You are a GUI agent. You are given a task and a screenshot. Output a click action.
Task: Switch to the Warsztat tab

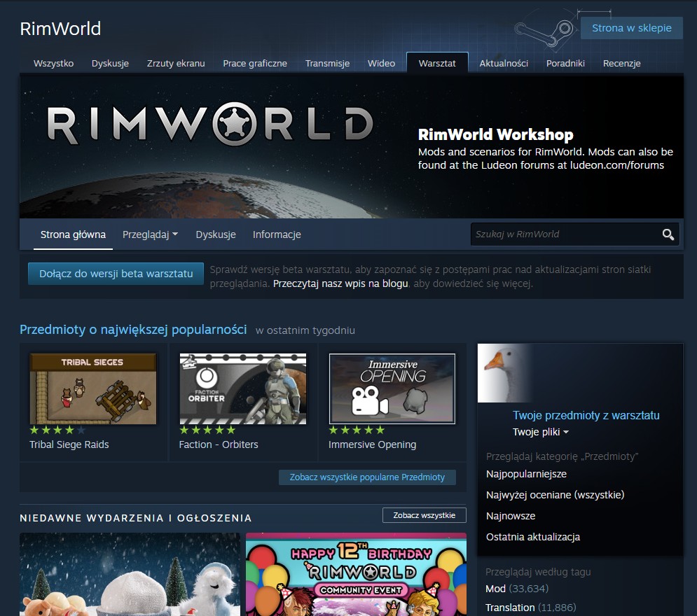tap(437, 63)
